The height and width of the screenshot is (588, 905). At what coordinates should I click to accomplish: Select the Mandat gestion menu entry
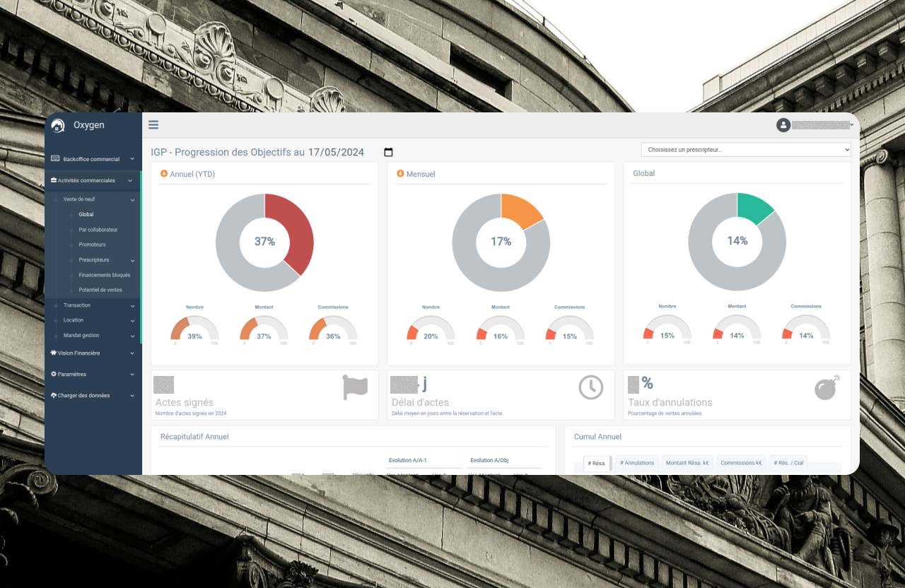pos(81,335)
